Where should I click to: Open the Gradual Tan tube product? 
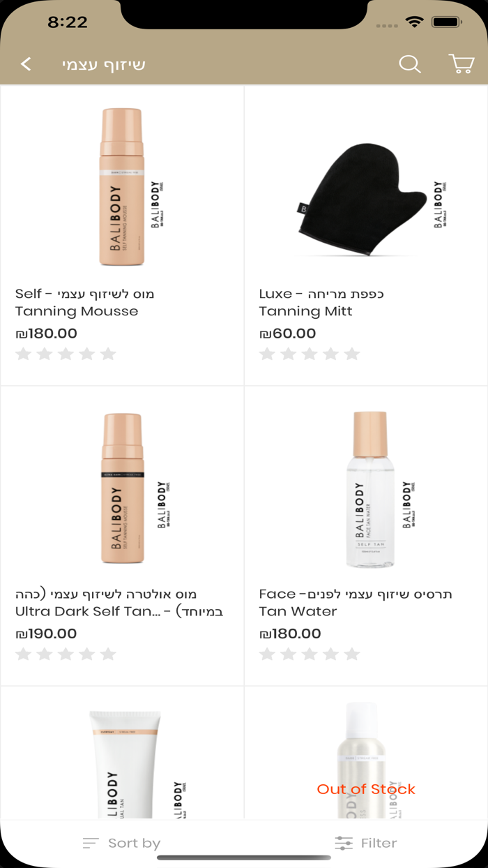coord(122,761)
